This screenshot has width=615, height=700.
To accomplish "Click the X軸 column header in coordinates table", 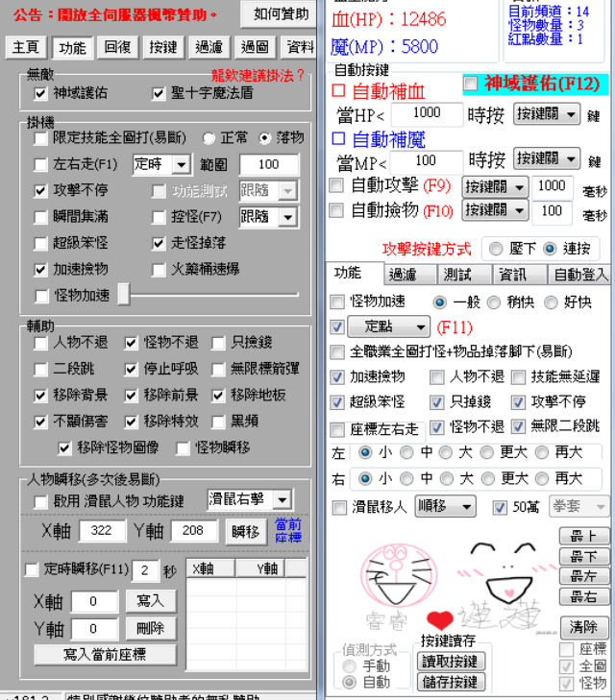I will click(x=210, y=568).
